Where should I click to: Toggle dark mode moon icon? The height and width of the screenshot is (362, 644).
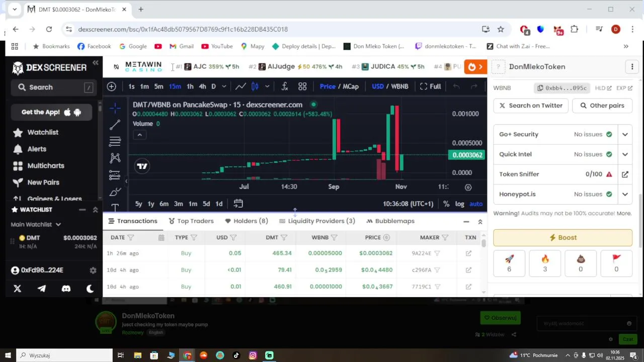coord(90,289)
